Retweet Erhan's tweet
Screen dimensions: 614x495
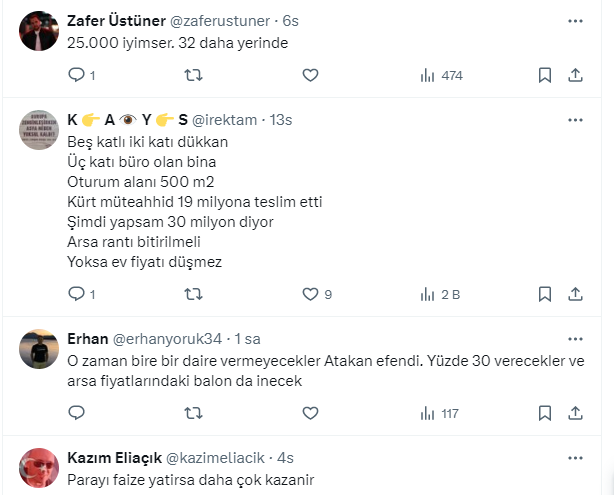pyautogui.click(x=196, y=413)
